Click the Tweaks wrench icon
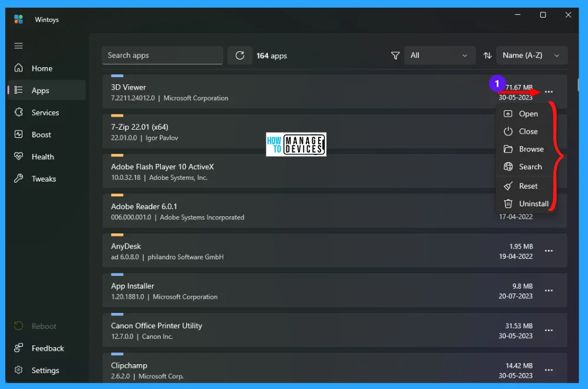 [18, 178]
